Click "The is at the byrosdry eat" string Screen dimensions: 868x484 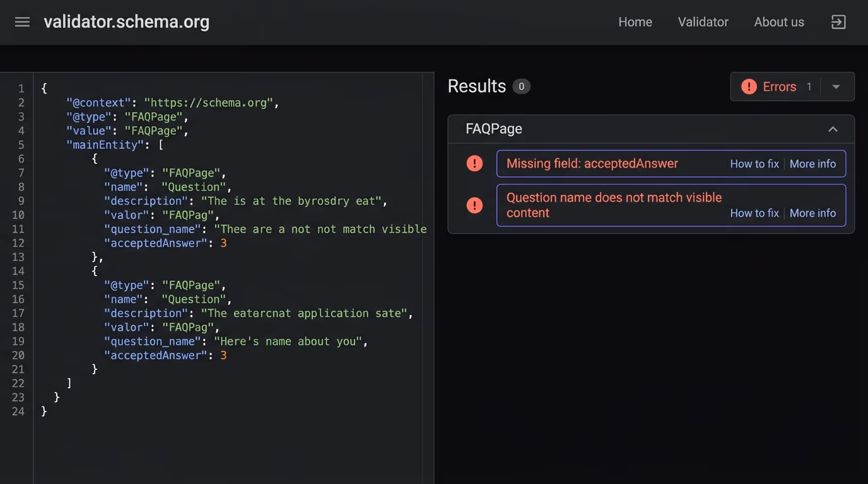[291, 201]
